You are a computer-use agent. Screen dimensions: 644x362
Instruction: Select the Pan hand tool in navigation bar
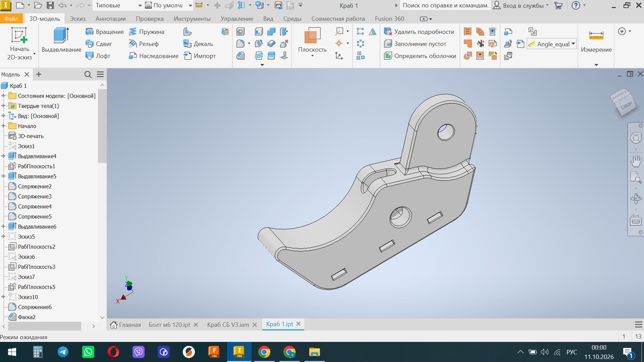pyautogui.click(x=636, y=161)
